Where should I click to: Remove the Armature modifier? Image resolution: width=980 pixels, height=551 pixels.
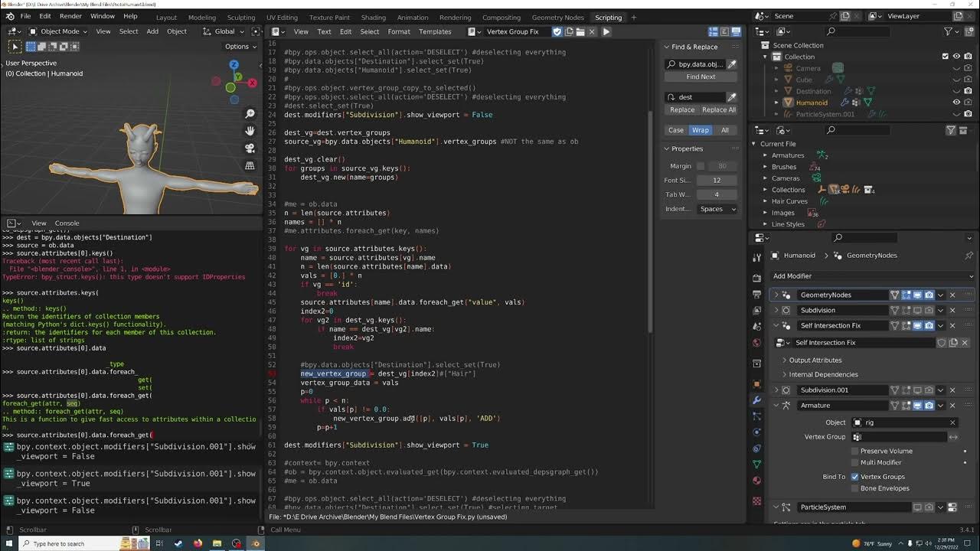(952, 406)
